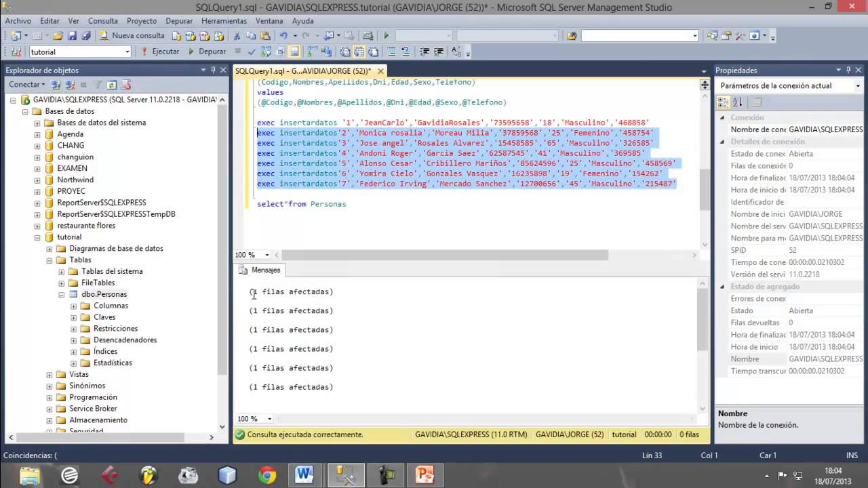Open Google Chrome from the taskbar
The image size is (868, 488).
[x=267, y=475]
